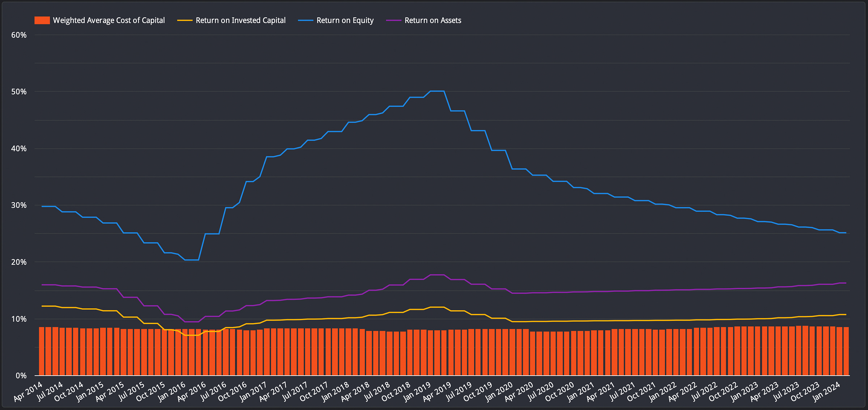Click the Return on Assets peak near Jan 2019
The width and height of the screenshot is (868, 410).
point(437,275)
